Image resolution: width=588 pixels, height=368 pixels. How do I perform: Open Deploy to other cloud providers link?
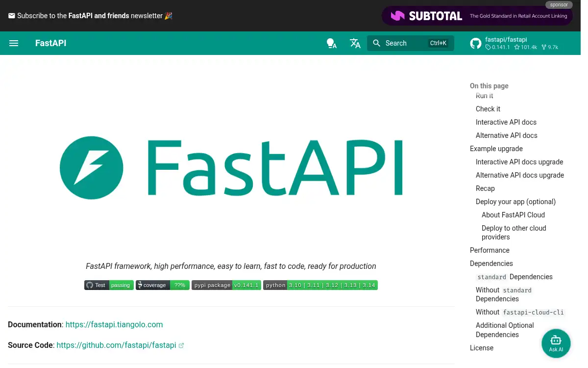click(514, 233)
